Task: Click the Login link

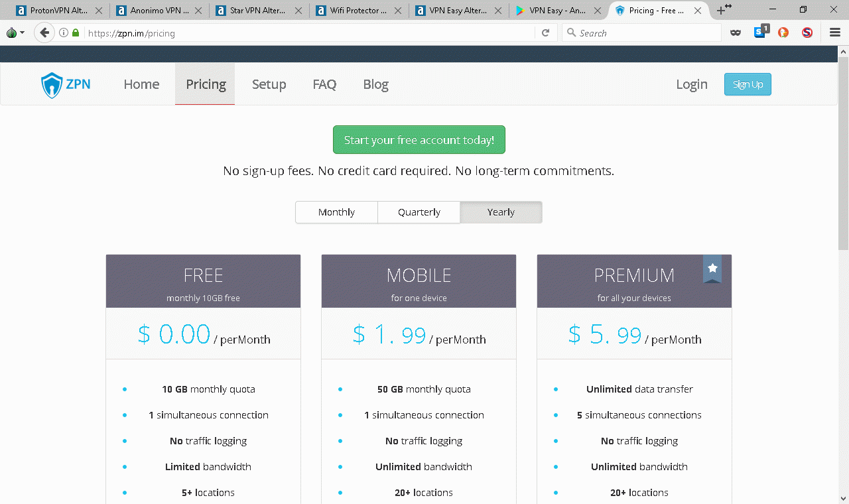Action: point(691,84)
